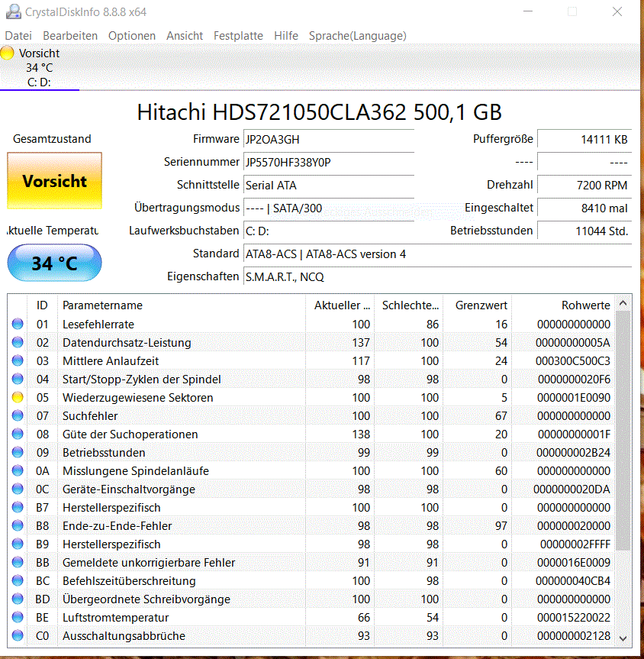Open the Ansicht menu
Image resolution: width=644 pixels, height=659 pixels.
click(x=185, y=36)
